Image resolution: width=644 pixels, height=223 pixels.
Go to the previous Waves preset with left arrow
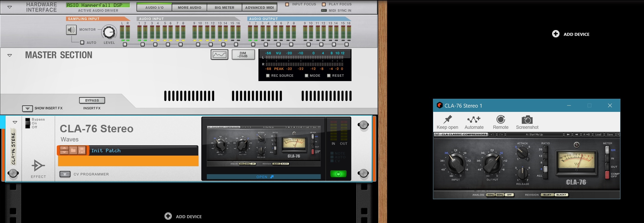click(568, 135)
